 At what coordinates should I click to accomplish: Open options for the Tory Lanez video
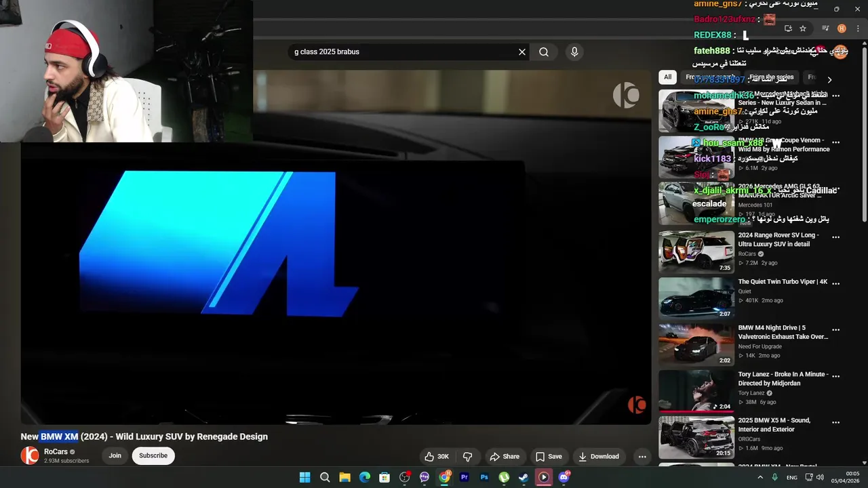pyautogui.click(x=836, y=375)
